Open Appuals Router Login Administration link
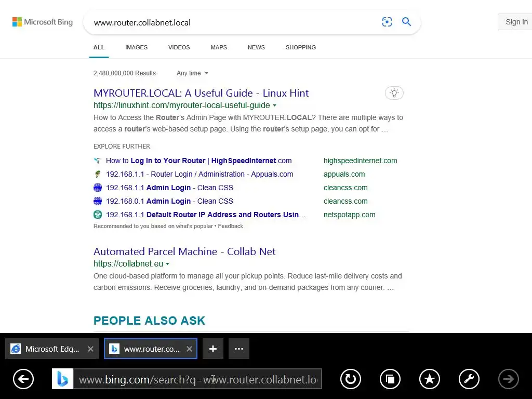 (x=199, y=174)
